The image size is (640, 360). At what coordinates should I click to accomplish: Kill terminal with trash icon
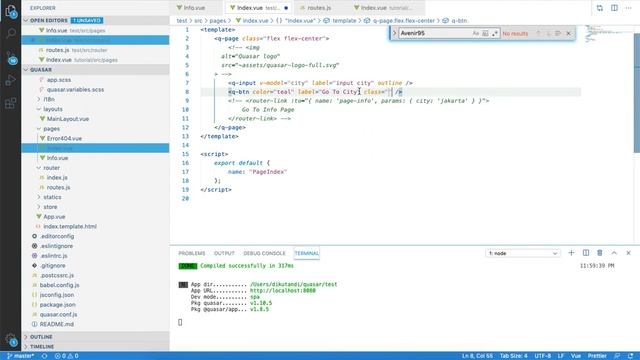click(600, 253)
